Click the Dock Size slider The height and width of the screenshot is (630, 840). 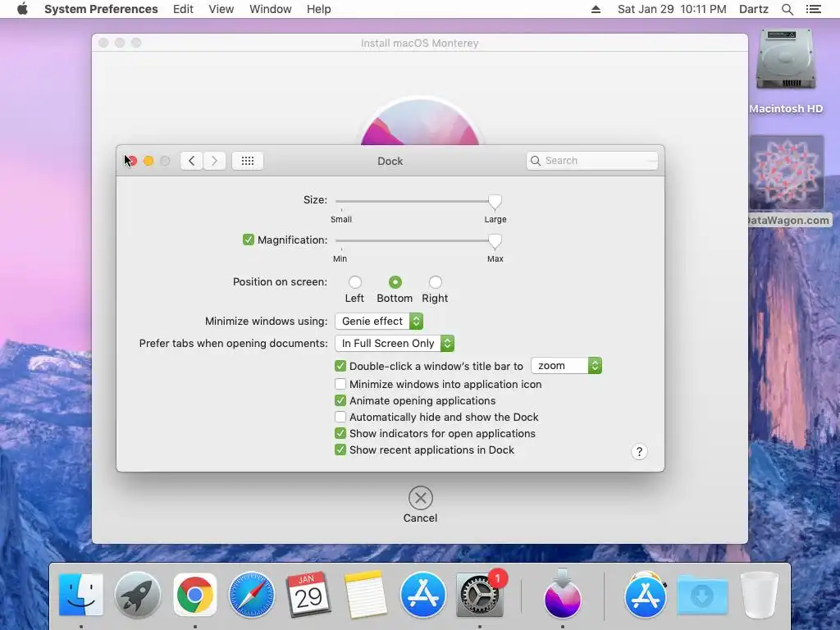[418, 202]
